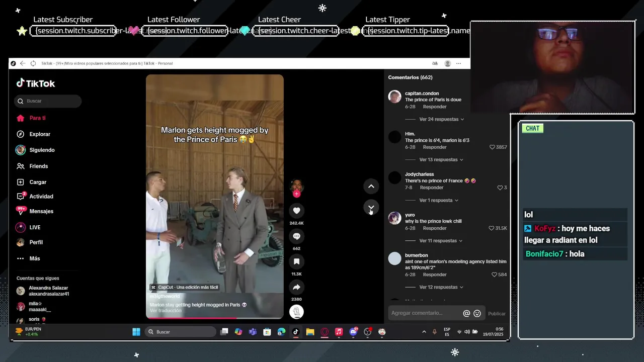Open Windows Start menu
This screenshot has width=644, height=362.
tap(136, 332)
